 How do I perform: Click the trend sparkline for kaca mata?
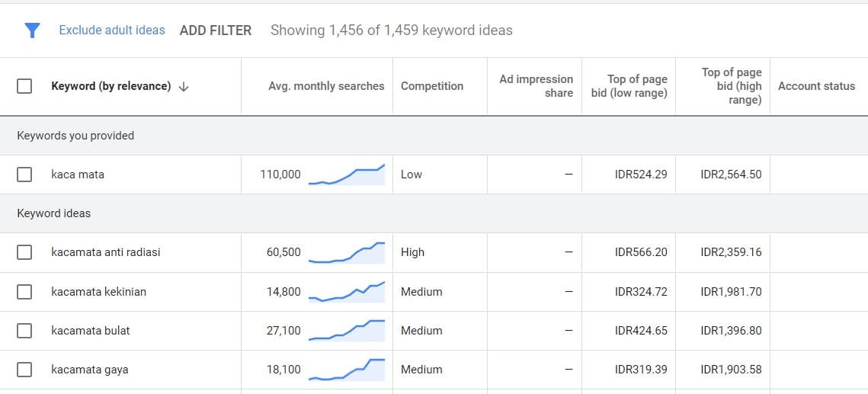[347, 175]
